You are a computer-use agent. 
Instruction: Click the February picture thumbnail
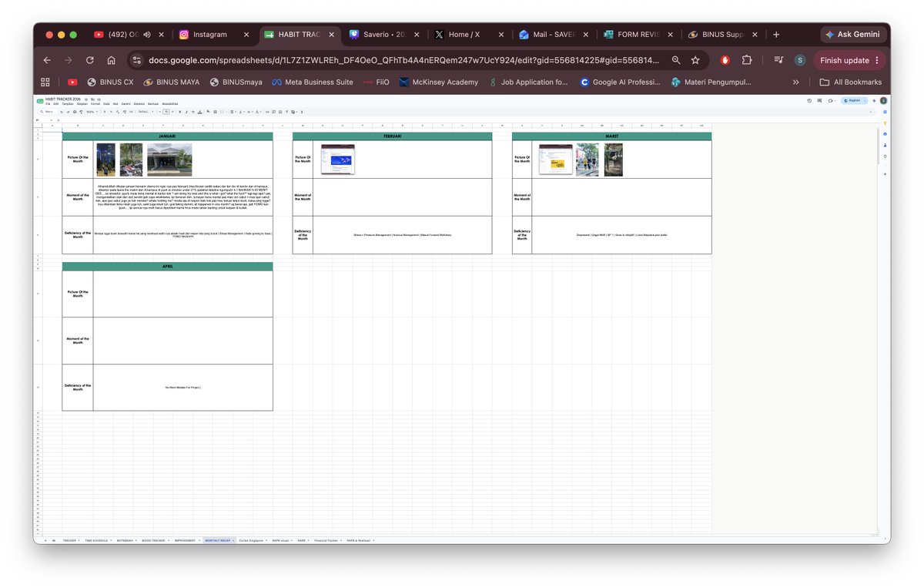click(337, 160)
